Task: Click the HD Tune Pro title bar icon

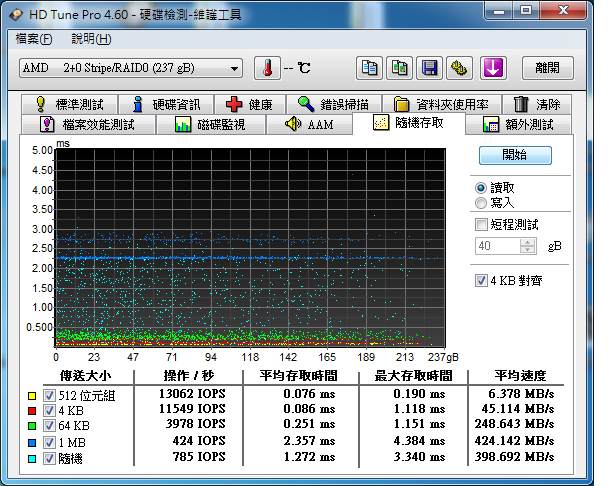Action: tap(16, 15)
